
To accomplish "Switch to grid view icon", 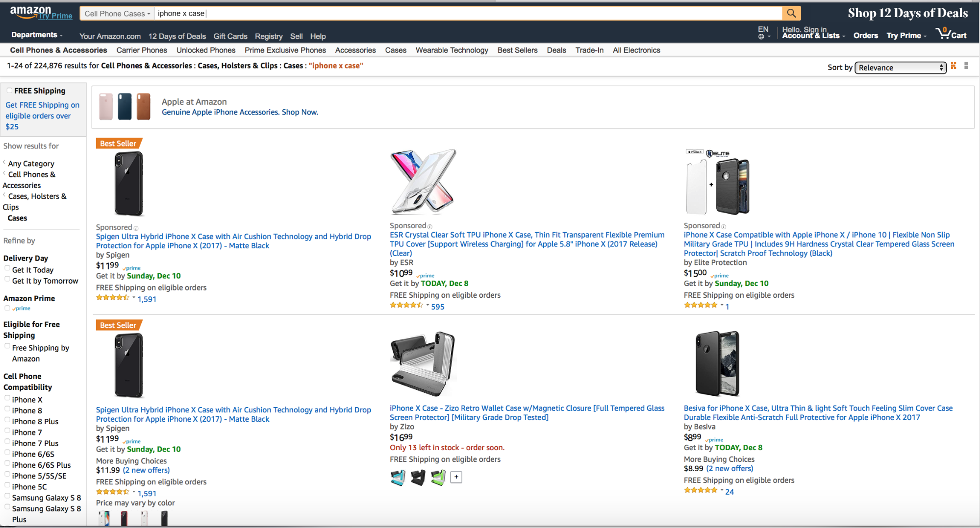I will [x=954, y=66].
